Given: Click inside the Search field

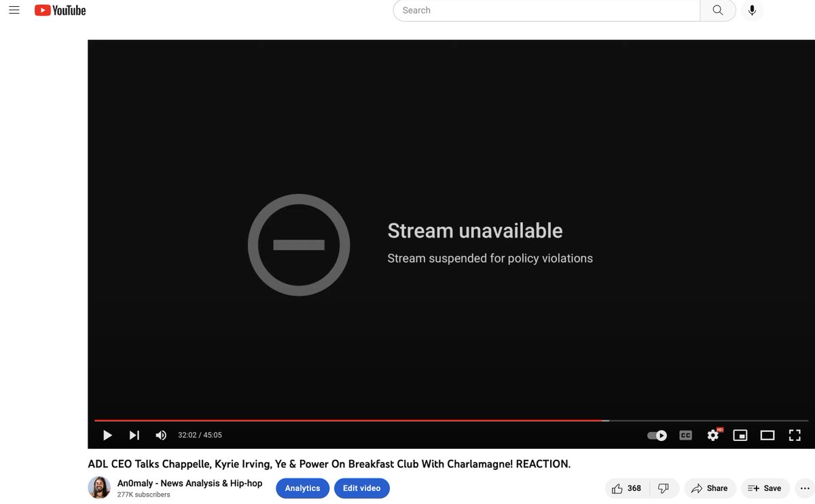Looking at the screenshot, I should tap(543, 10).
